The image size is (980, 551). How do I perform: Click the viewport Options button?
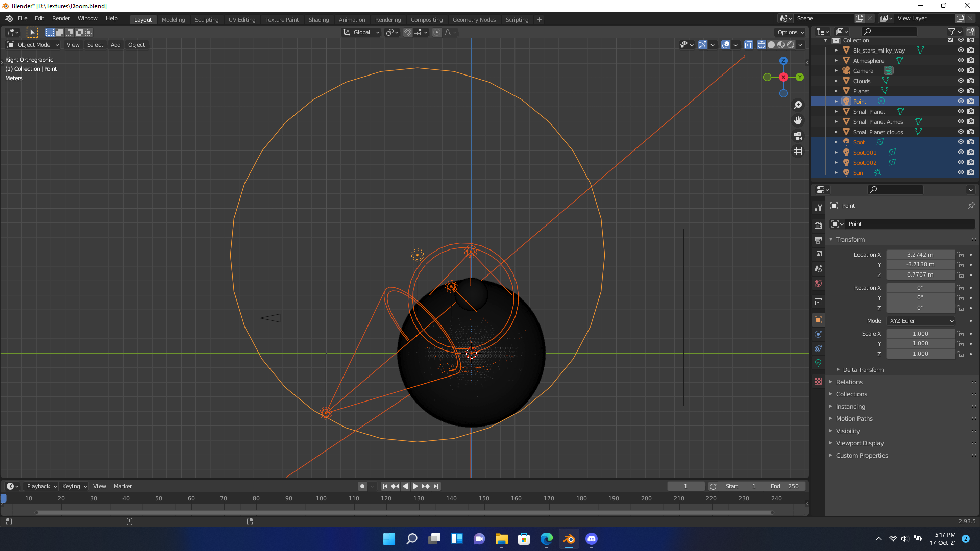[x=790, y=32]
